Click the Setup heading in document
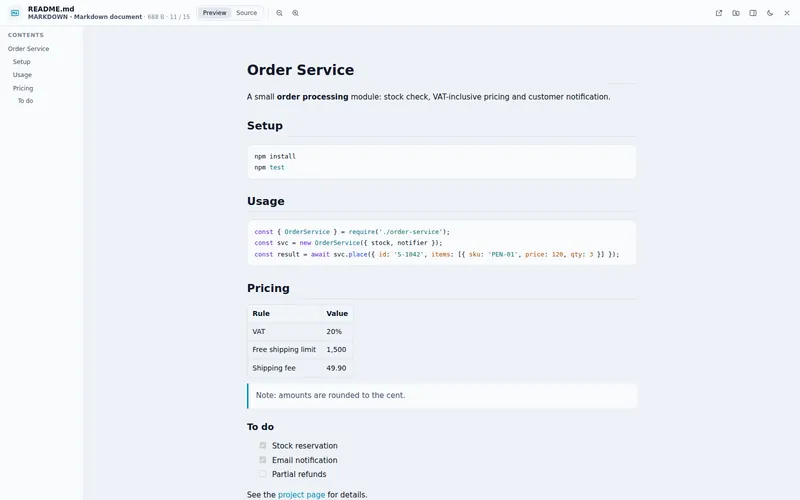 coord(265,126)
